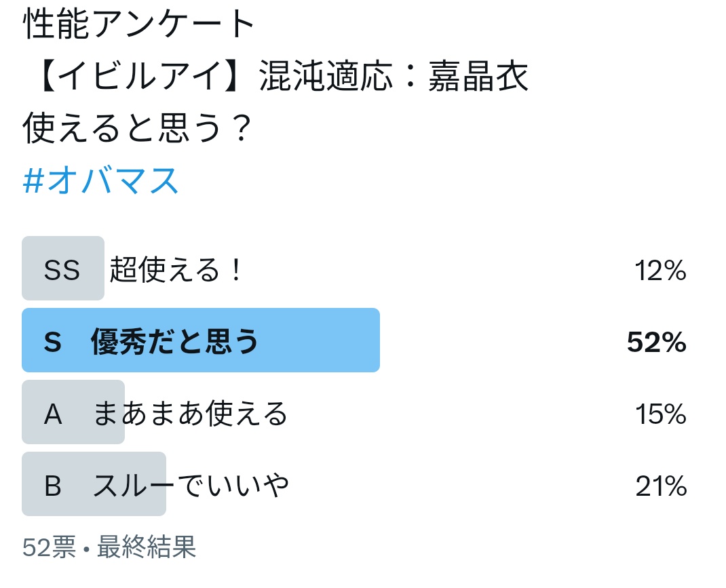Image resolution: width=726 pixels, height=588 pixels.
Task: Click the blue S rank progress bar
Action: 201,340
